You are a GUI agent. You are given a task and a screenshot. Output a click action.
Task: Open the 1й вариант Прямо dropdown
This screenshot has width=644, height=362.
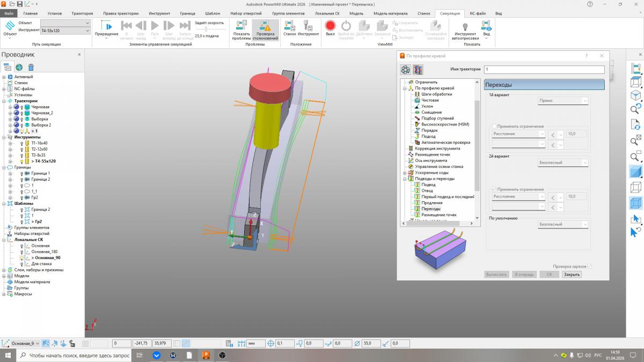[x=563, y=101]
